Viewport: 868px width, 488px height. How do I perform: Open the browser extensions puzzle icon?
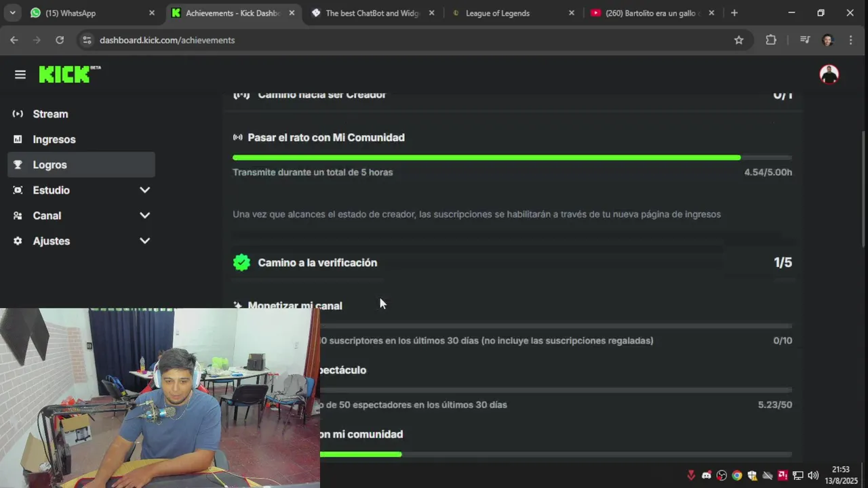click(771, 40)
